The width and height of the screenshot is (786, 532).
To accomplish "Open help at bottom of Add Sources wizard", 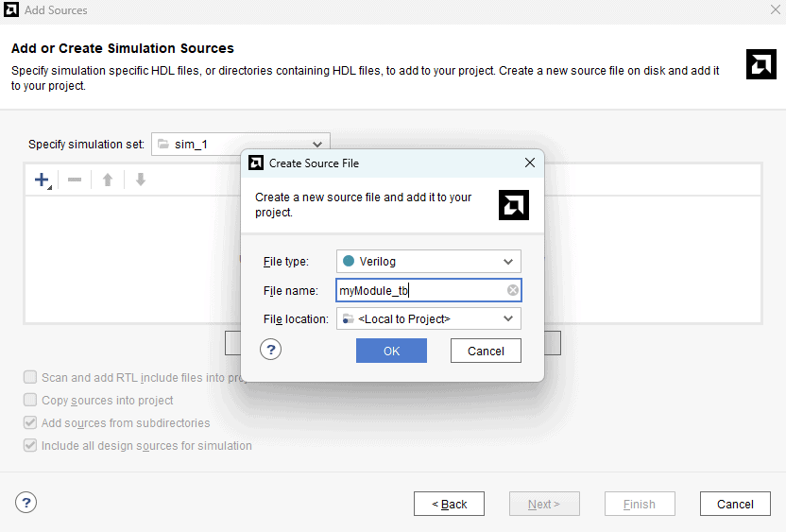I will [x=26, y=503].
